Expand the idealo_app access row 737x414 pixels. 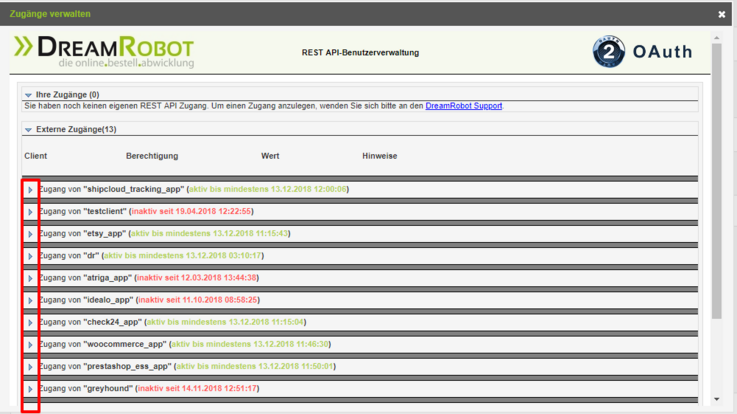point(30,300)
